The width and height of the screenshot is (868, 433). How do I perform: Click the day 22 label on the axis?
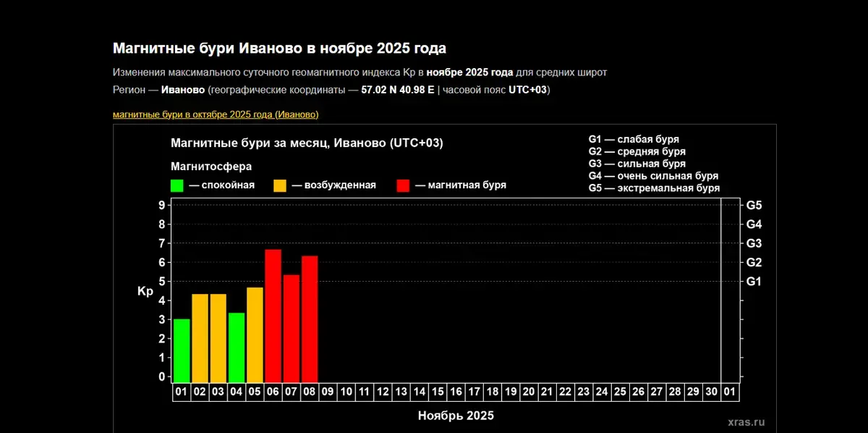click(566, 392)
